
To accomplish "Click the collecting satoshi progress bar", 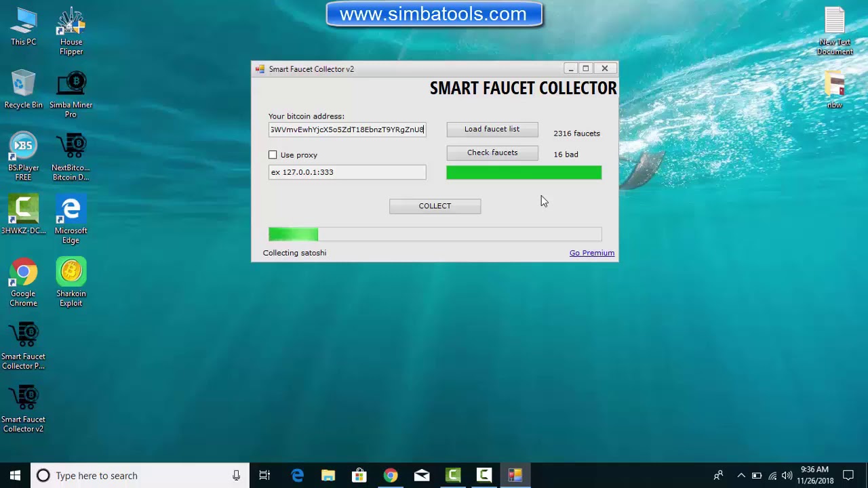I will pyautogui.click(x=435, y=234).
